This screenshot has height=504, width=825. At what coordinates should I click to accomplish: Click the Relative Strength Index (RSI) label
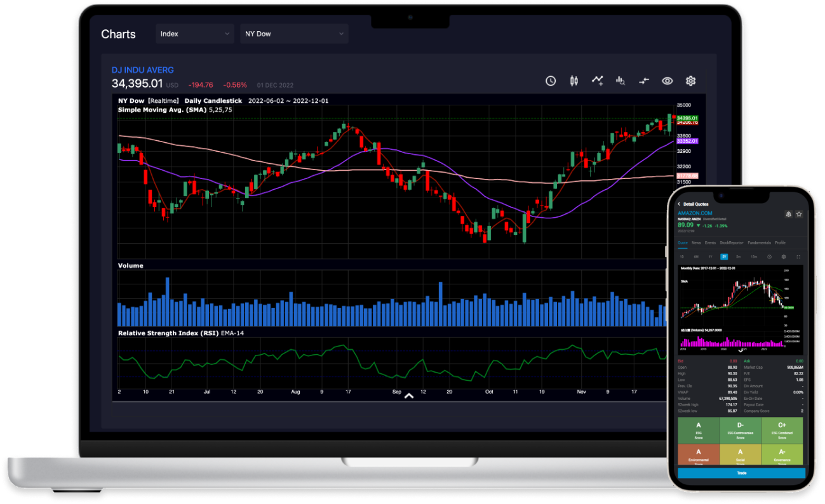pyautogui.click(x=168, y=333)
